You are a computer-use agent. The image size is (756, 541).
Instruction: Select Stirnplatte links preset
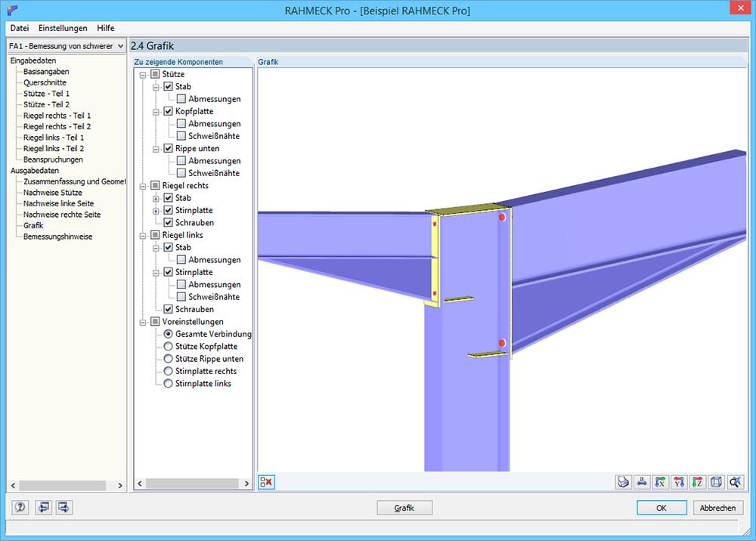(168, 384)
